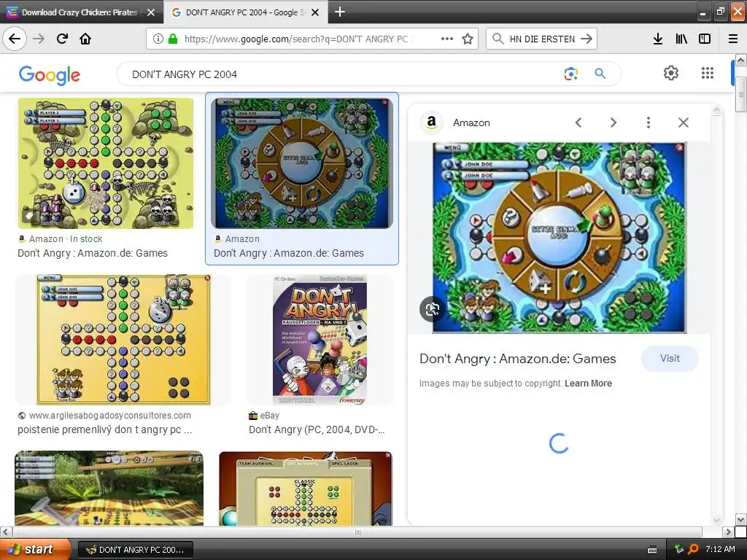Click the taskbar clock showing 7:12 AM
This screenshot has width=747, height=560.
[x=720, y=550]
